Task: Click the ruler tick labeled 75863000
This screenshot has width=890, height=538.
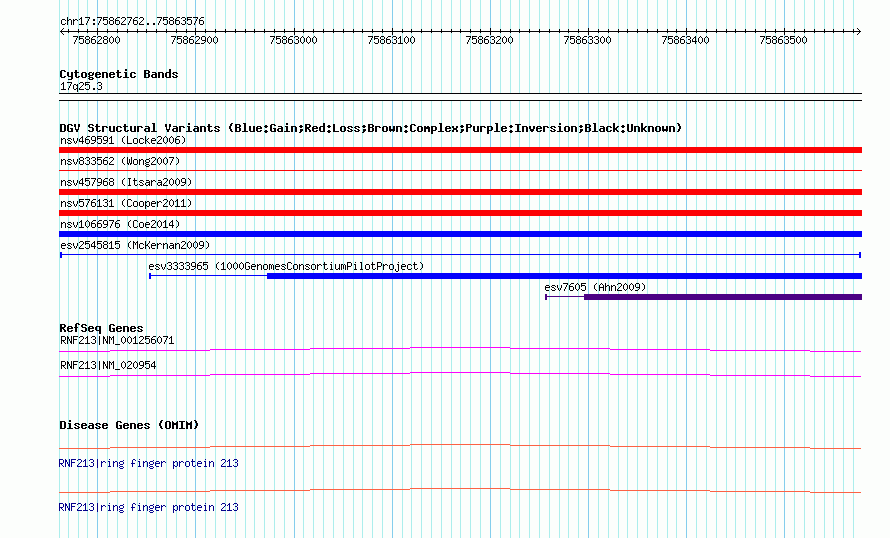Action: tap(293, 40)
